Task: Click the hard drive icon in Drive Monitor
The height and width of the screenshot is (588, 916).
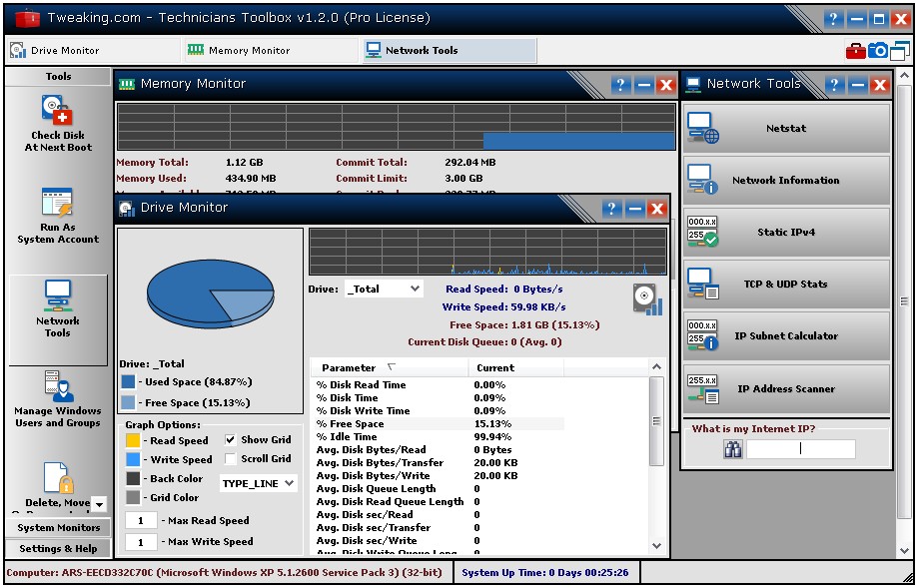Action: point(647,299)
